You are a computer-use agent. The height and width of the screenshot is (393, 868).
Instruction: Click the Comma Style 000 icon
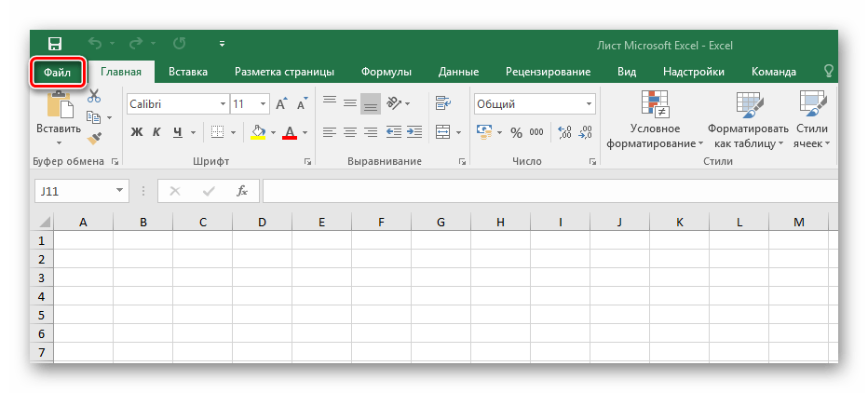coord(536,132)
